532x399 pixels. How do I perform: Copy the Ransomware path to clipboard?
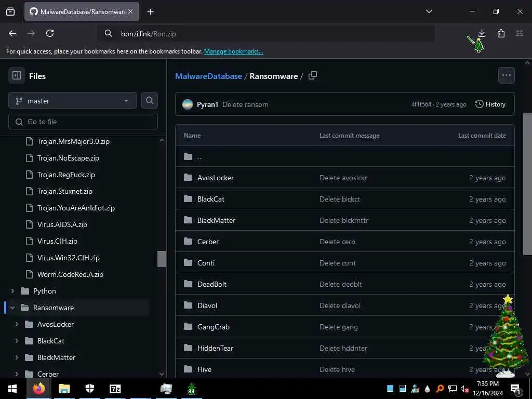312,76
